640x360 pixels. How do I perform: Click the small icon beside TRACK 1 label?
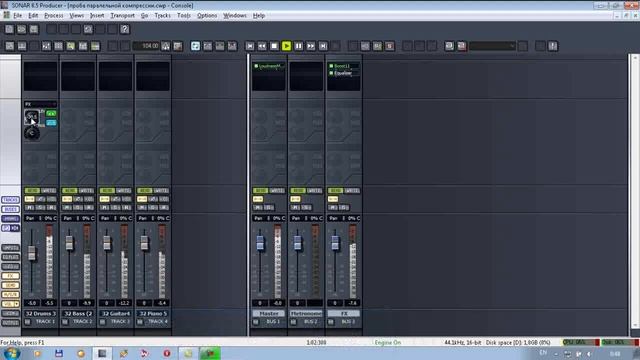click(x=27, y=322)
